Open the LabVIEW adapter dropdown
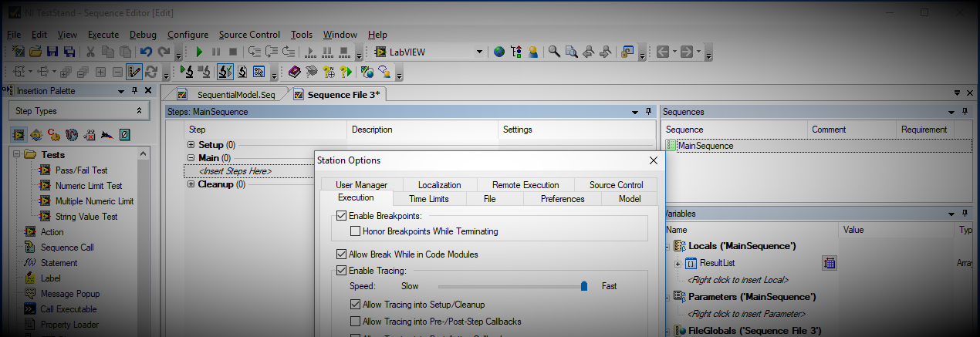 click(479, 52)
